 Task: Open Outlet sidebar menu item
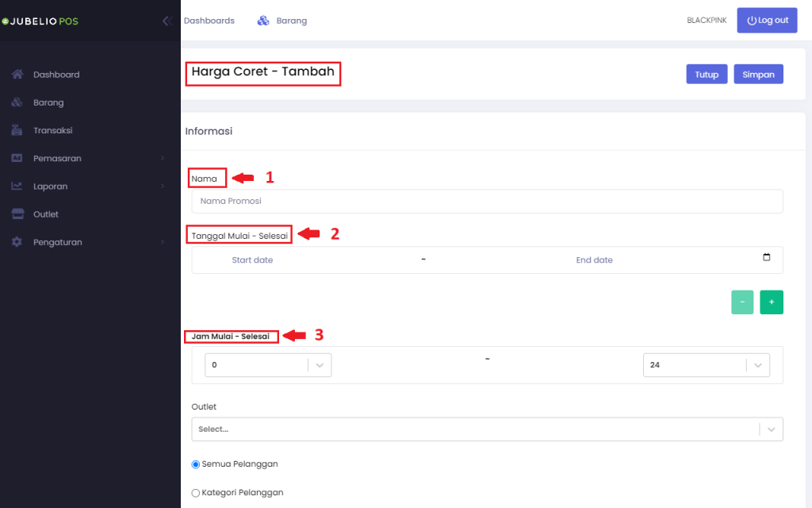(45, 214)
